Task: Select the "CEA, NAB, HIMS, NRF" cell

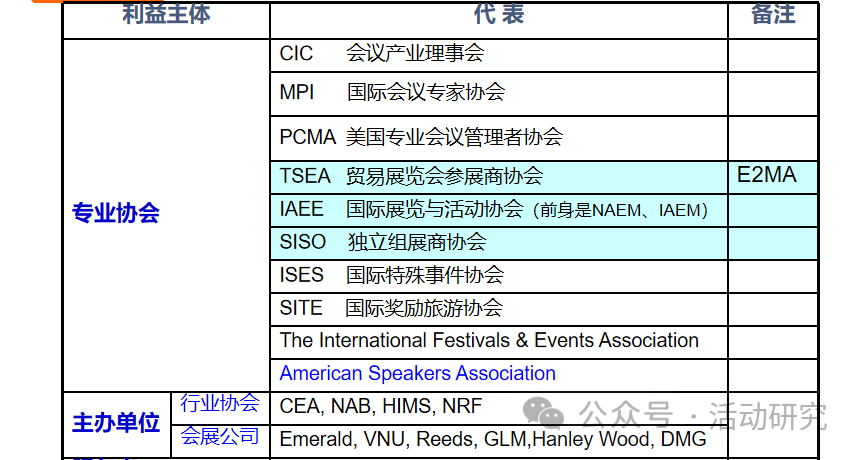Action: (499, 407)
